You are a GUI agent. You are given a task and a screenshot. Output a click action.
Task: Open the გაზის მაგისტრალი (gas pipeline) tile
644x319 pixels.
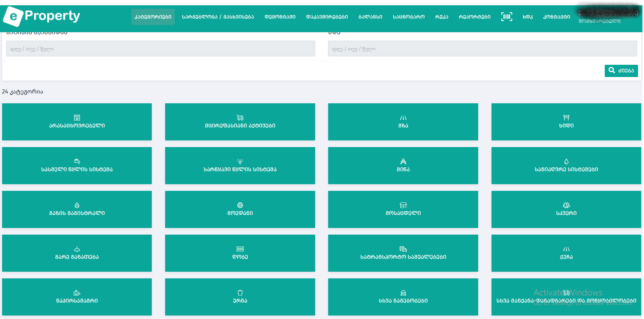point(77,209)
